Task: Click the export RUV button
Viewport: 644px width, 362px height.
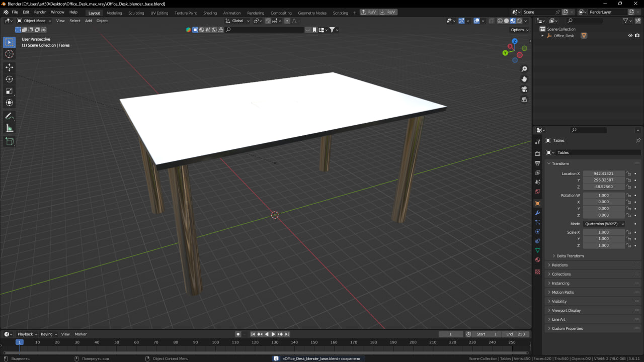Action: click(x=369, y=12)
